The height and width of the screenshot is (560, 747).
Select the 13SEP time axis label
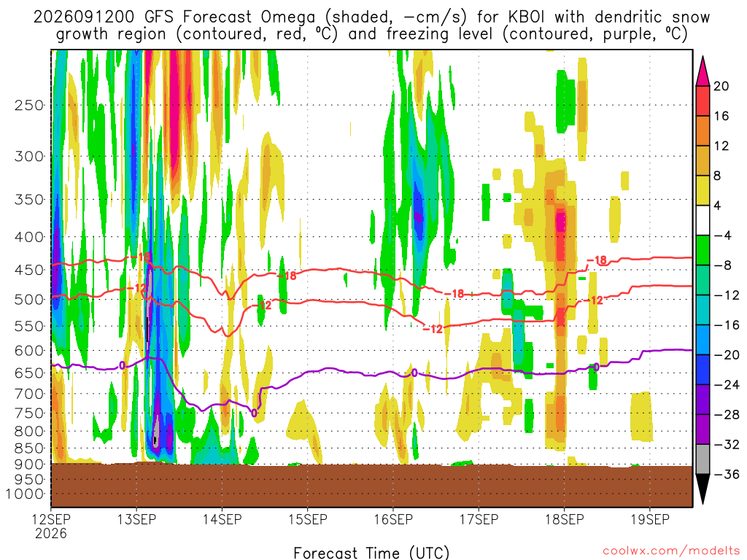(x=136, y=519)
